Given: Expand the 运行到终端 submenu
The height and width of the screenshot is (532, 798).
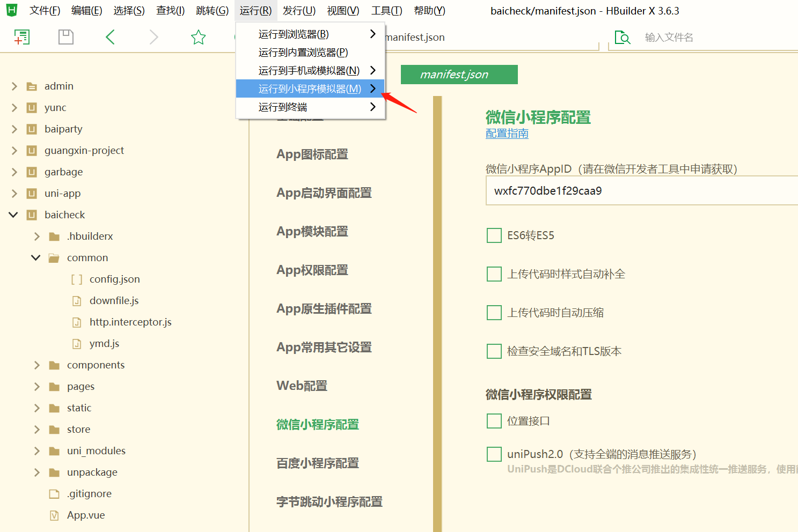Looking at the screenshot, I should click(311, 107).
